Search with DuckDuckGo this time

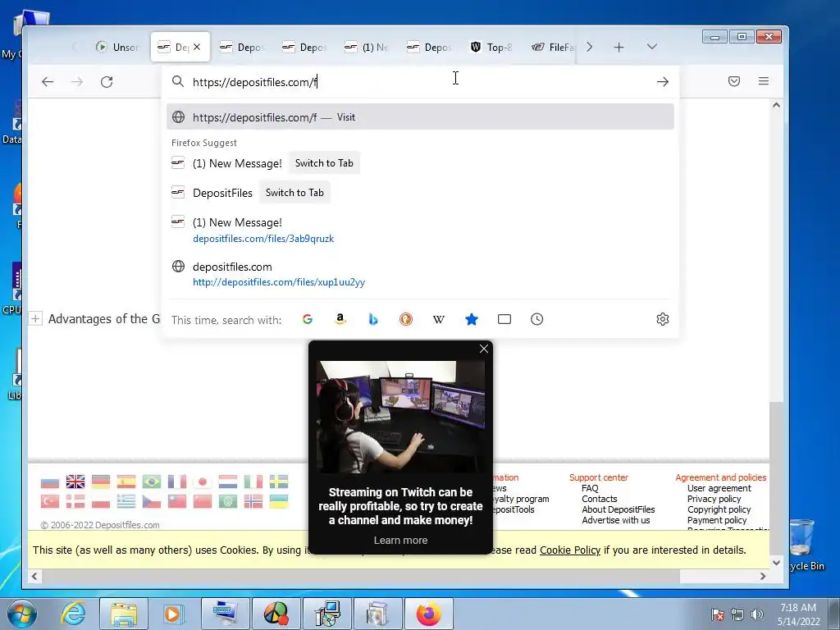[406, 319]
